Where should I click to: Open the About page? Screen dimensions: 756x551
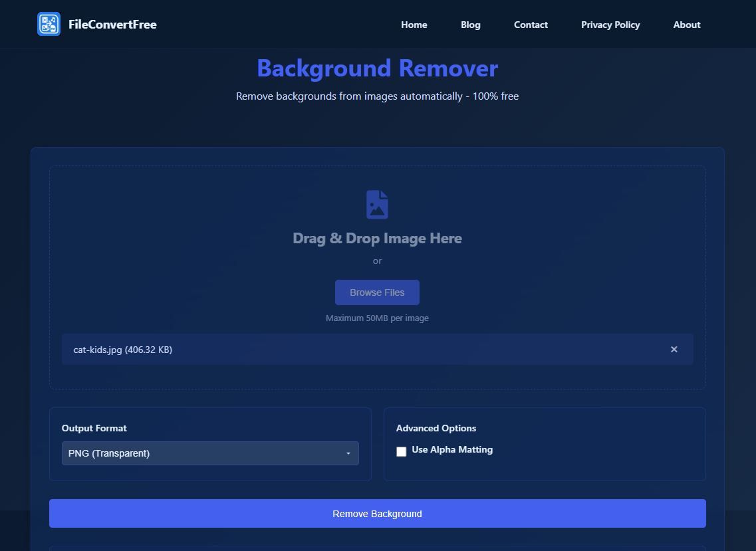686,25
